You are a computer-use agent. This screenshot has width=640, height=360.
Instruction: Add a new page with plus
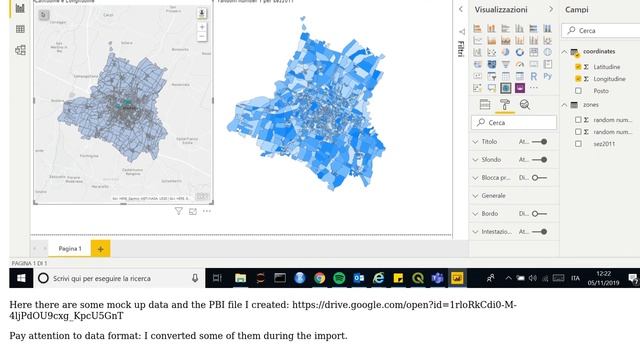tap(100, 249)
